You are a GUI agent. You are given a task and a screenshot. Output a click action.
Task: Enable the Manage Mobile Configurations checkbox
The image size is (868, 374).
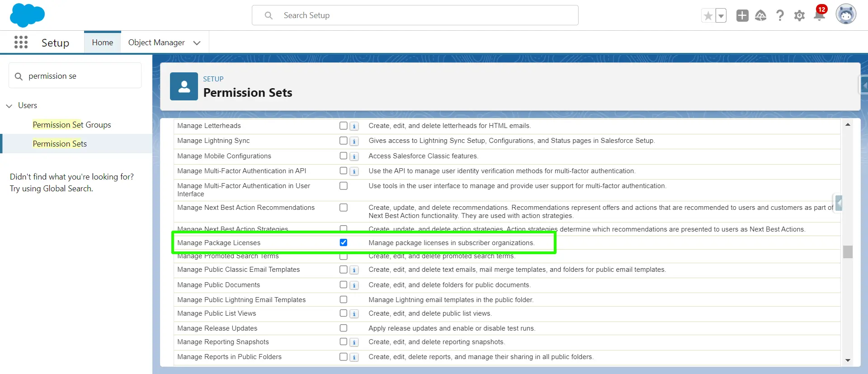coord(344,156)
